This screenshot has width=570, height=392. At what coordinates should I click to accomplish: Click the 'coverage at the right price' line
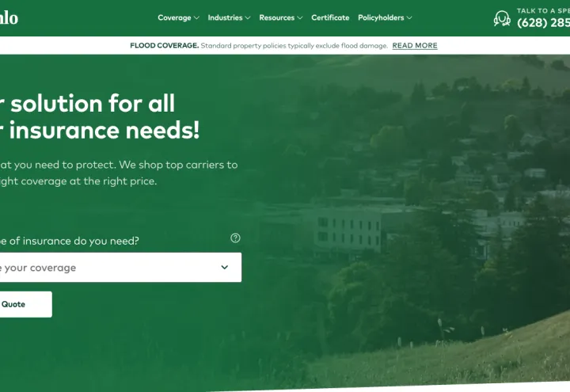pos(89,181)
